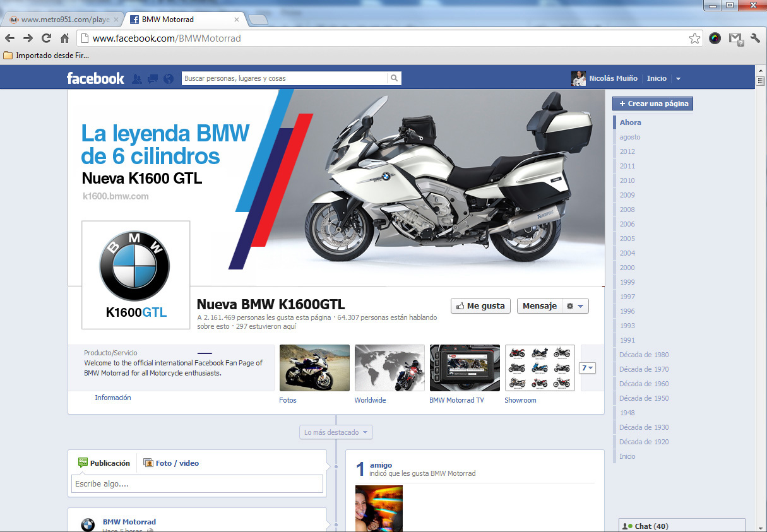Image resolution: width=767 pixels, height=532 pixels.
Task: Expand hidden apps with the '7' dropdown
Action: coord(587,367)
